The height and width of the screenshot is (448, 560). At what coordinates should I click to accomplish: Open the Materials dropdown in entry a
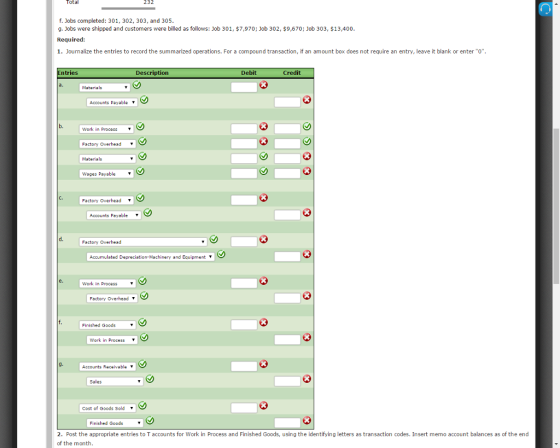104,88
